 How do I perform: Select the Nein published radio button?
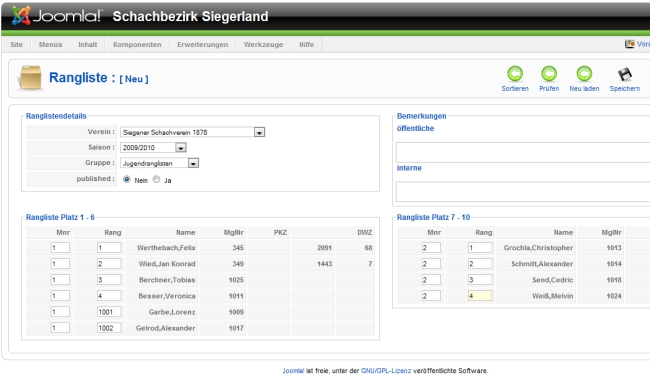click(x=127, y=179)
